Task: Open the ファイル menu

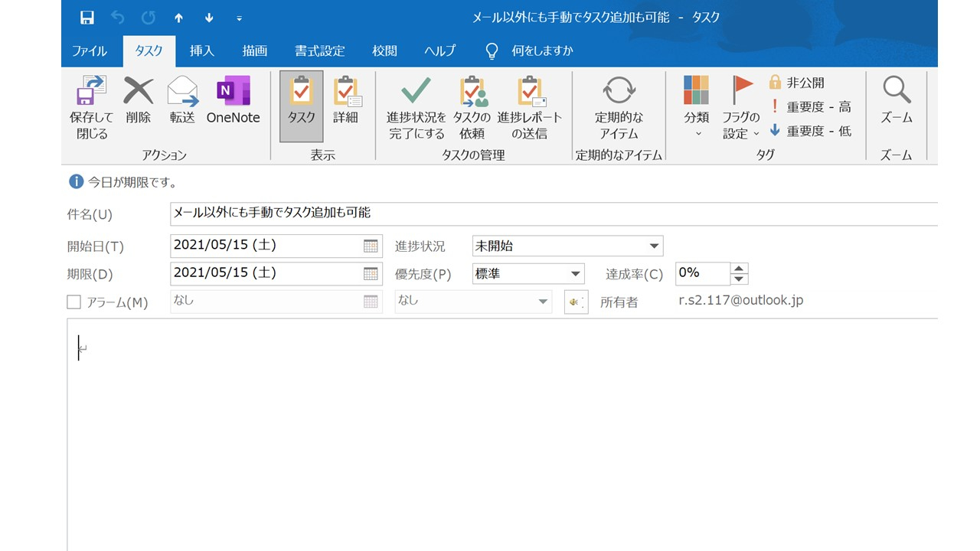Action: 90,51
